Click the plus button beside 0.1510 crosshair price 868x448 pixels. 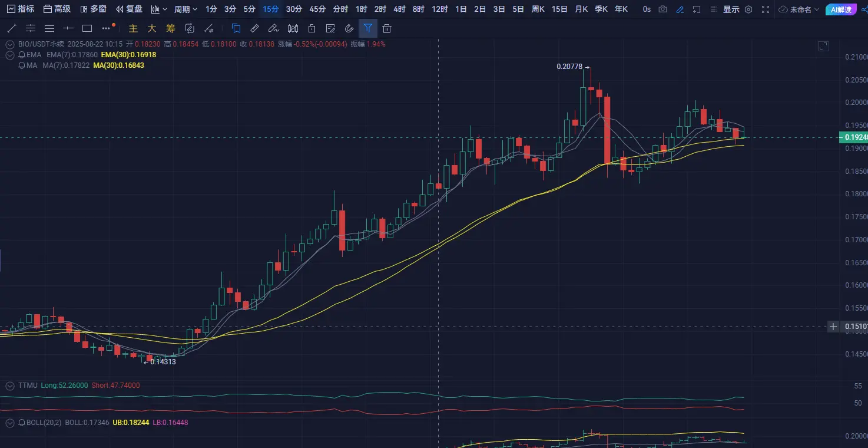click(833, 327)
